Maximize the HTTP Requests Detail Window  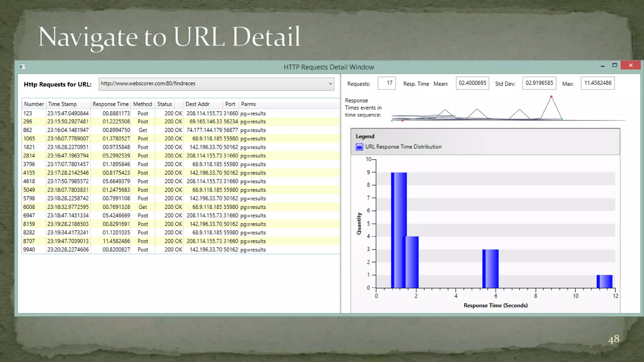tap(615, 65)
